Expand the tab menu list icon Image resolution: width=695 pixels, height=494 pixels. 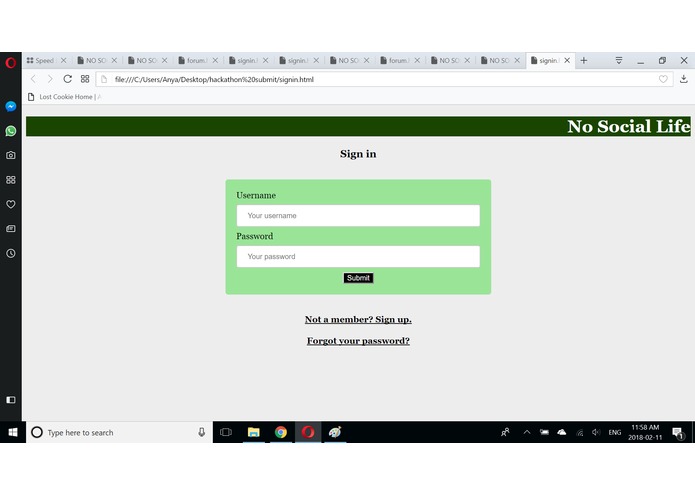pos(619,60)
